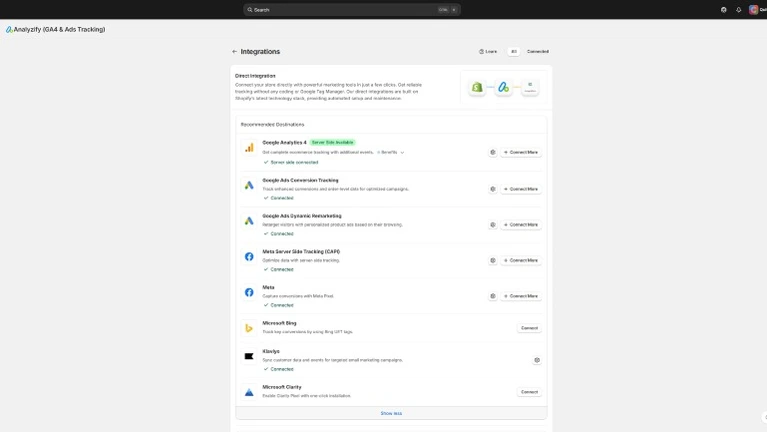Click Connect More for the Meta row

click(520, 296)
